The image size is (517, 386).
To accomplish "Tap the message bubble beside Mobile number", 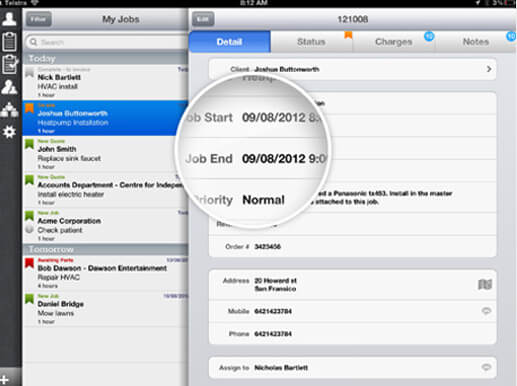I will pos(486,311).
